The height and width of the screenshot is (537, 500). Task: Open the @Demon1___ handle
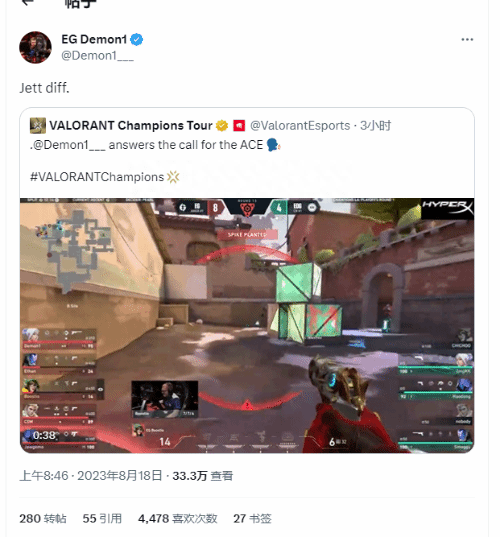pos(97,55)
